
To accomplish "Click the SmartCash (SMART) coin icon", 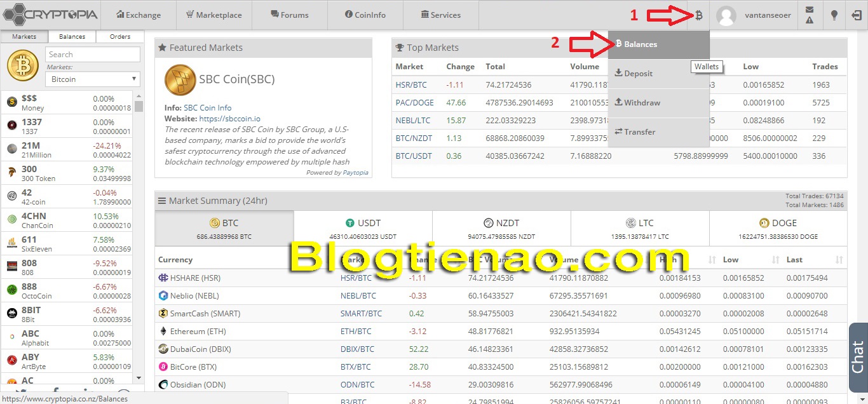I will [x=163, y=313].
